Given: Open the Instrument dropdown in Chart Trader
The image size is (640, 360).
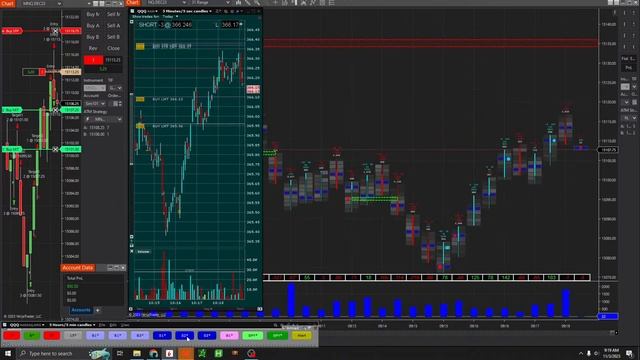Looking at the screenshot, I should [95, 88].
